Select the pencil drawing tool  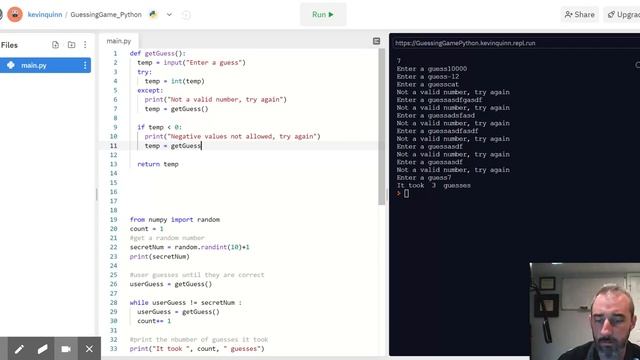[x=19, y=349]
